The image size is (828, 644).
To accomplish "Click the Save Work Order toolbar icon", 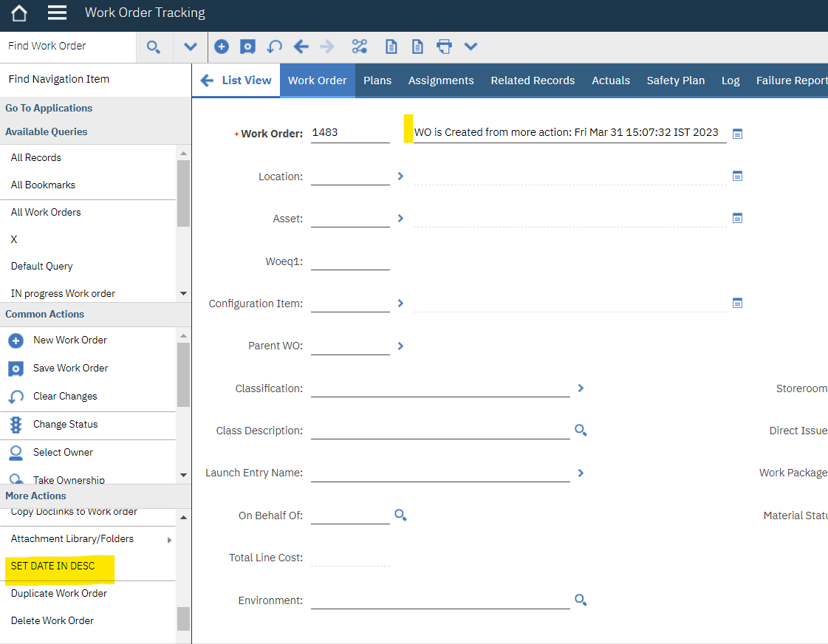I will click(x=247, y=46).
